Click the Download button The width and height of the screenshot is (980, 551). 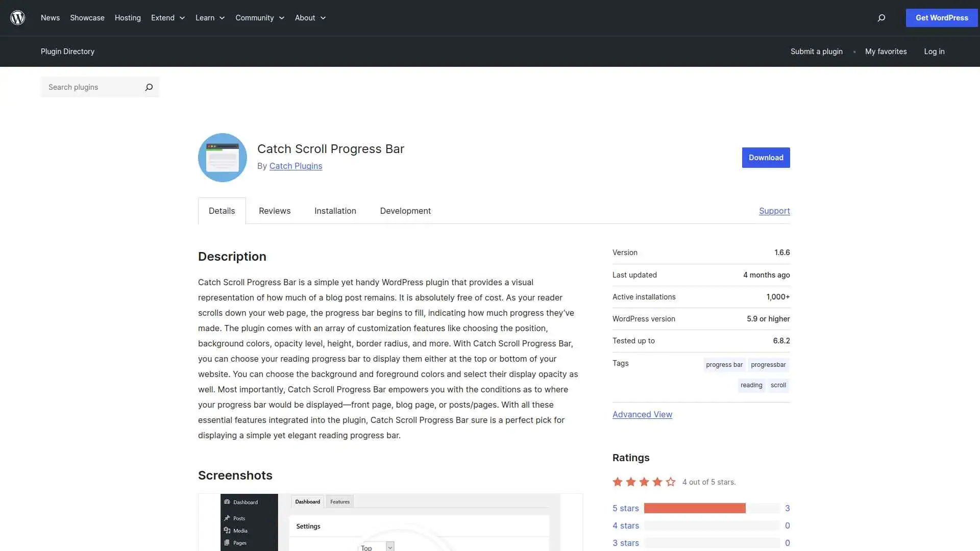(x=766, y=157)
